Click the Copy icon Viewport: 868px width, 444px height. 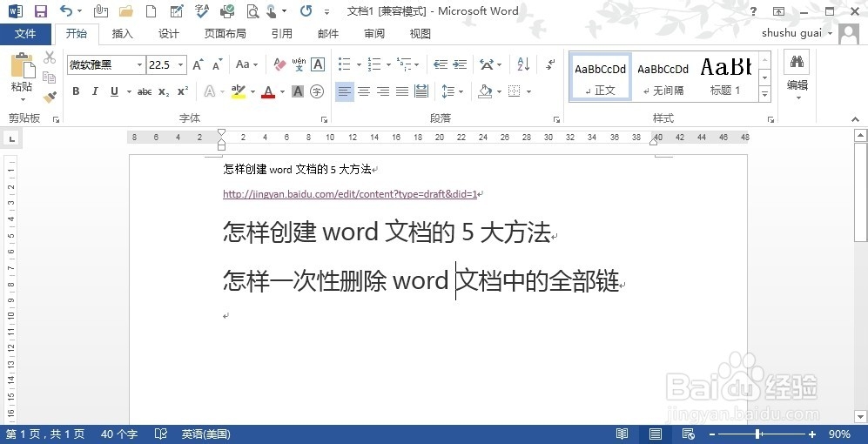[x=50, y=77]
